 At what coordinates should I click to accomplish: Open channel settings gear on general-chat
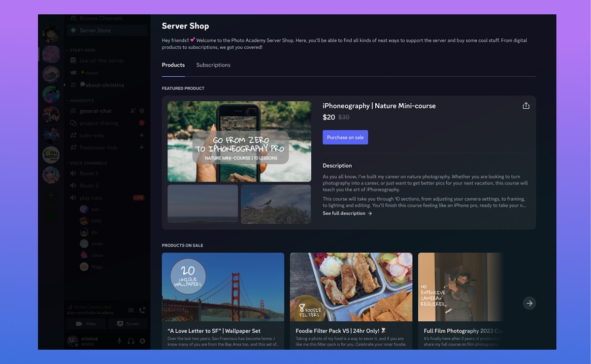pos(142,111)
